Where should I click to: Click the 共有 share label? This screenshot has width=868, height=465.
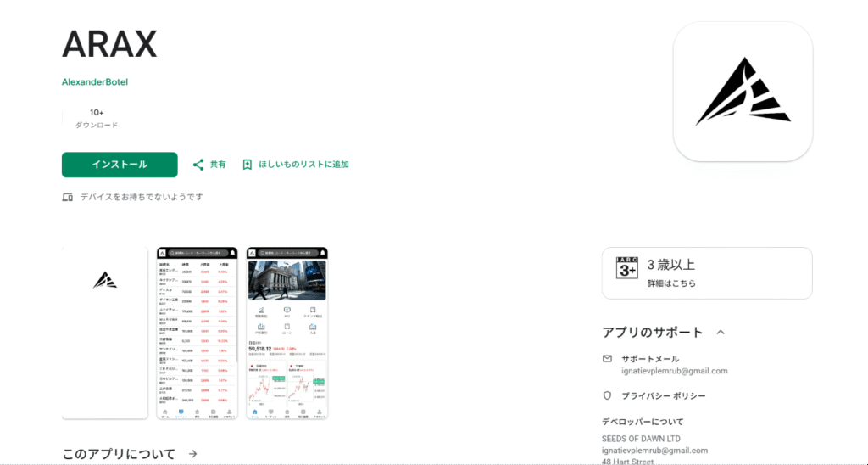[x=218, y=165]
